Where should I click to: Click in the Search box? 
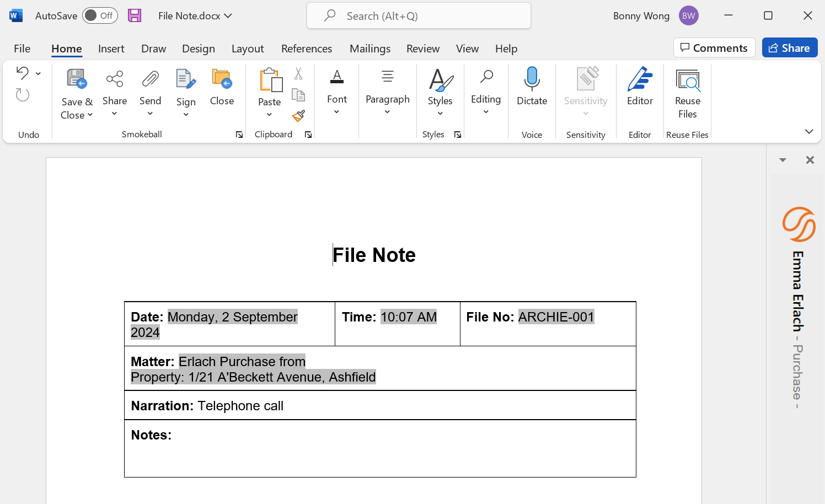[419, 16]
